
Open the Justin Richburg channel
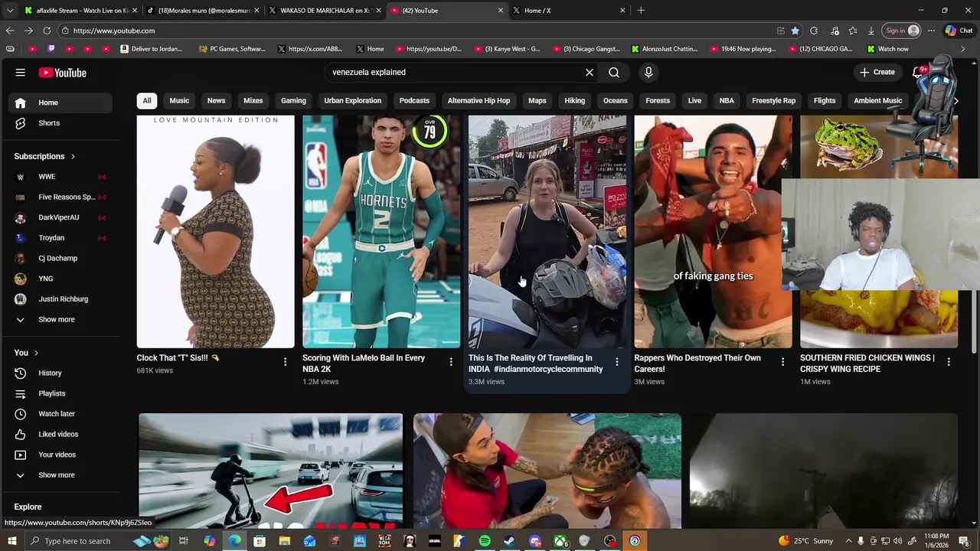pyautogui.click(x=61, y=299)
